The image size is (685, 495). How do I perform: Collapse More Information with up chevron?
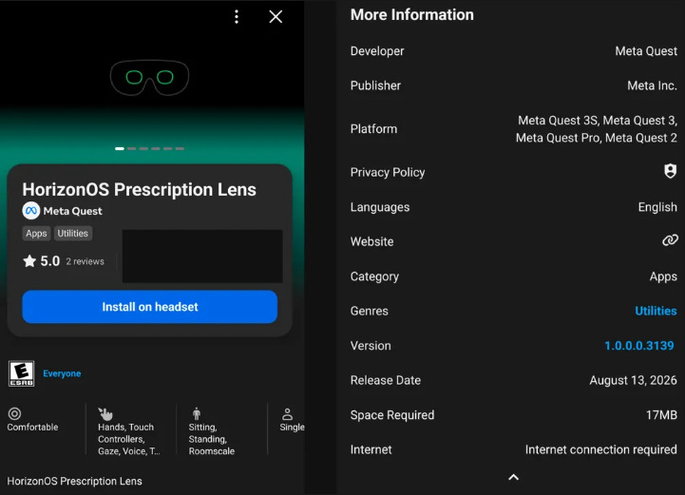click(514, 477)
